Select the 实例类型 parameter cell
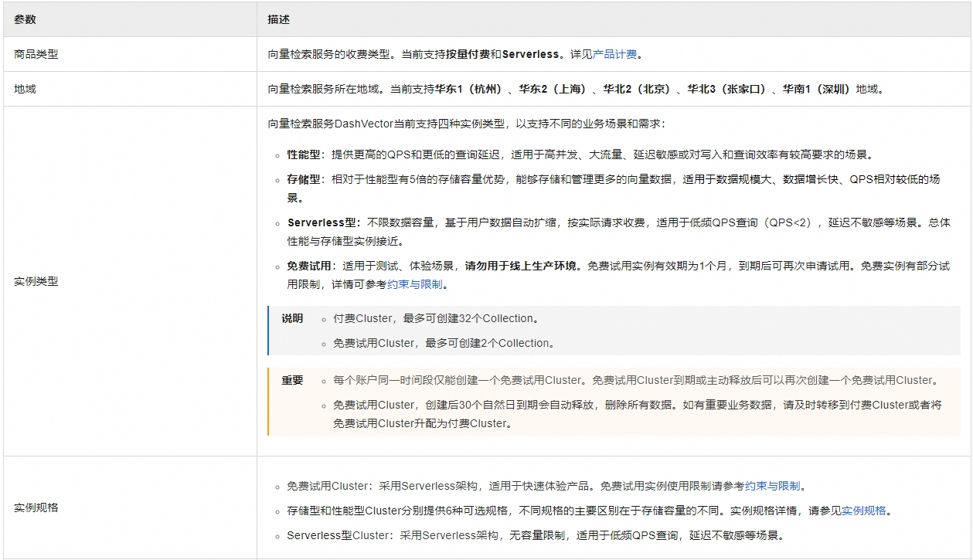Viewport: 973px width, 560px height. click(36, 281)
